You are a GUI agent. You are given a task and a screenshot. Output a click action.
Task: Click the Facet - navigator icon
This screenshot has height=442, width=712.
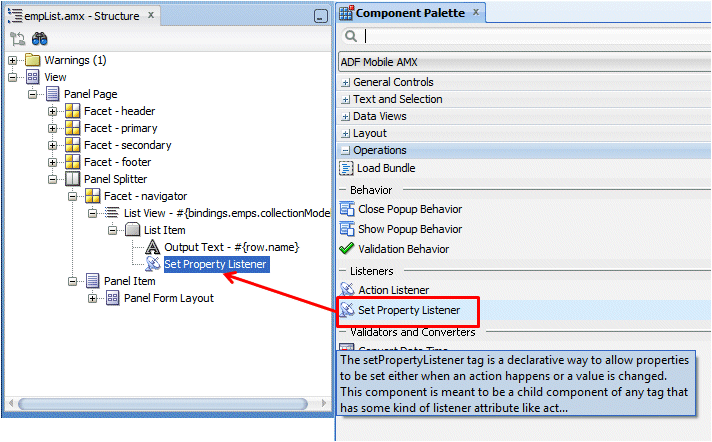coord(93,196)
